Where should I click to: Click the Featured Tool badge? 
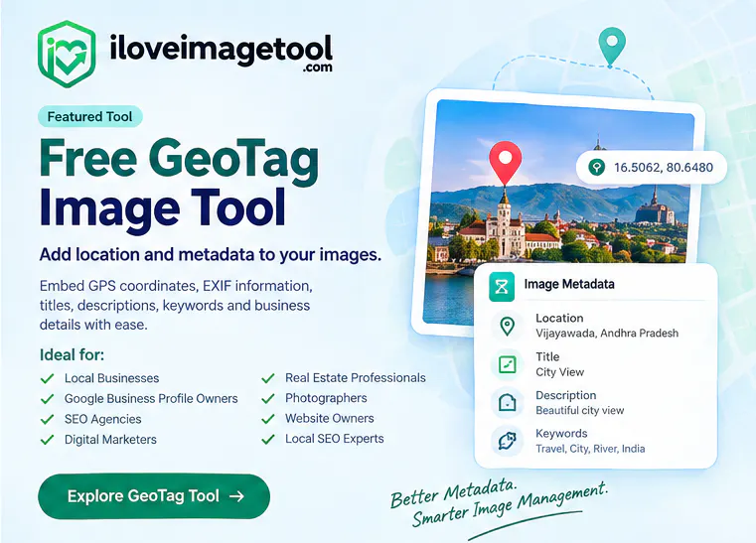[90, 116]
